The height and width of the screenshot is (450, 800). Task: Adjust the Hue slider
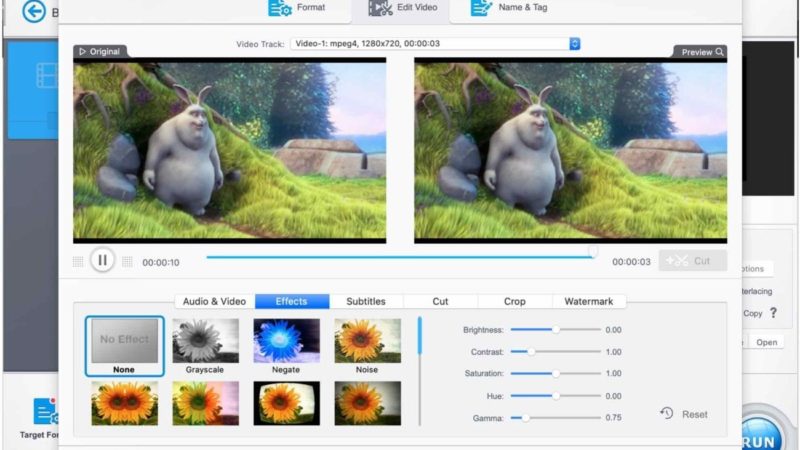click(x=556, y=396)
